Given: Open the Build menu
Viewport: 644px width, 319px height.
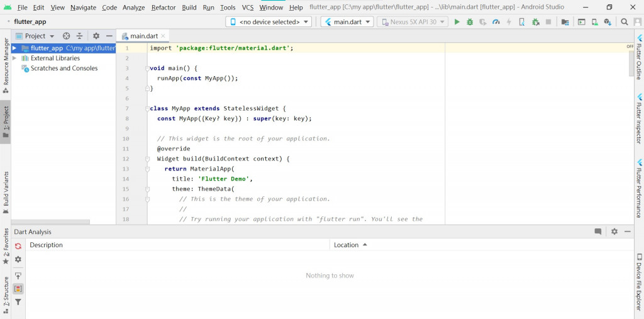Looking at the screenshot, I should (x=189, y=8).
